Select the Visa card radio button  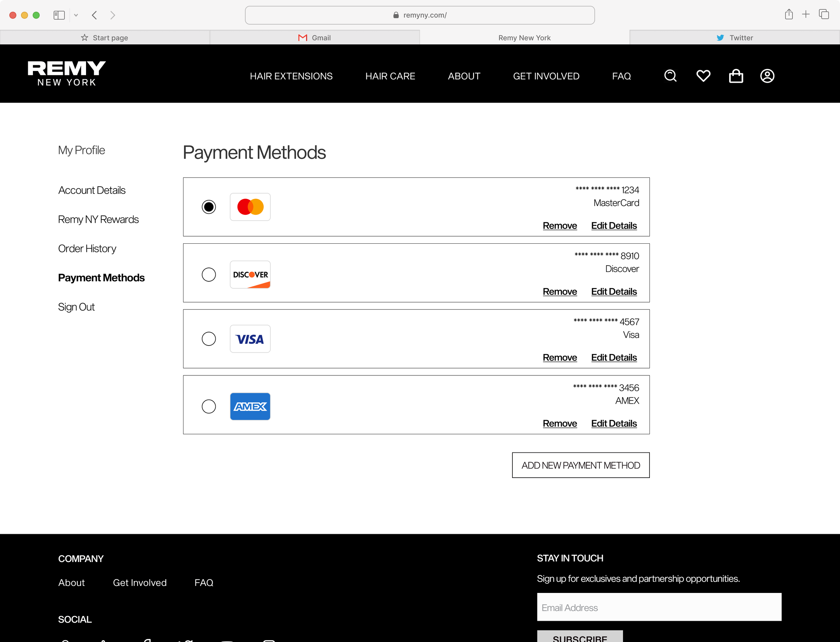coord(209,338)
